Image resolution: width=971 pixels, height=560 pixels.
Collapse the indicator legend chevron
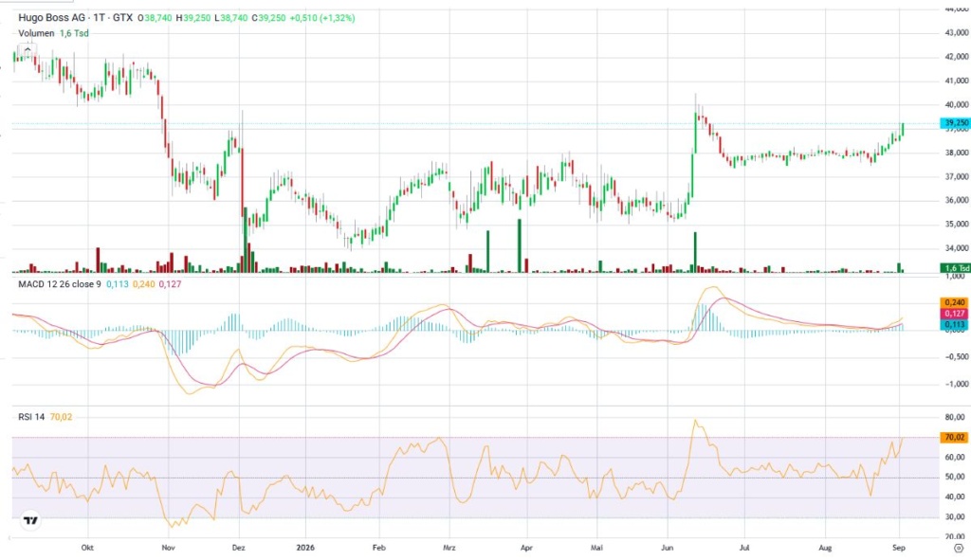point(27,49)
